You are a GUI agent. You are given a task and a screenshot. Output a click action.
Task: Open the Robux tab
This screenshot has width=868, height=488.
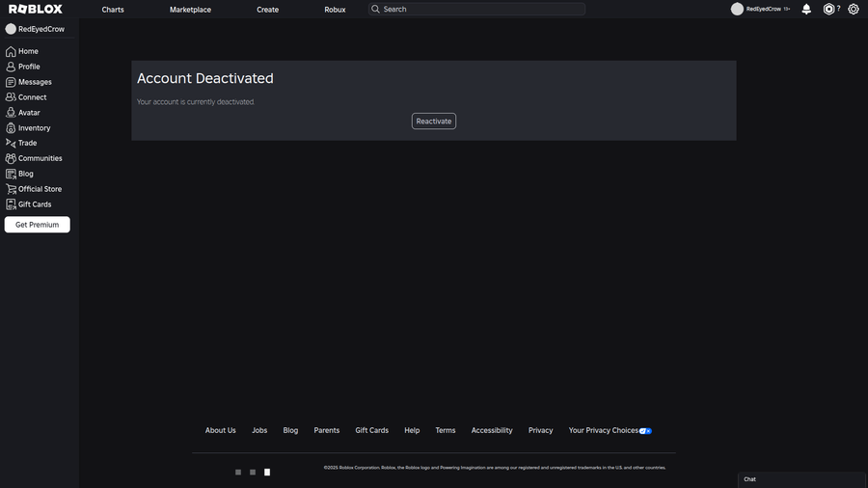click(335, 10)
